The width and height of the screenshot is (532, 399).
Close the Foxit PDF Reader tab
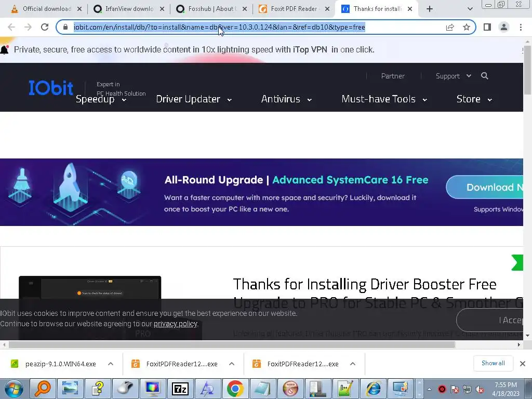click(x=327, y=9)
